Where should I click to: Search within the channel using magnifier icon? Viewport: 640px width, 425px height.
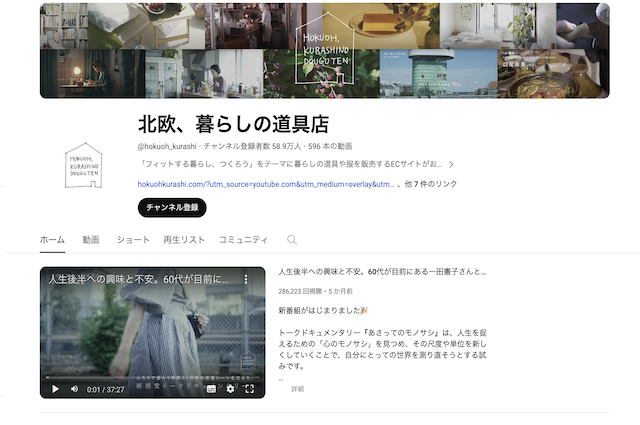click(292, 240)
